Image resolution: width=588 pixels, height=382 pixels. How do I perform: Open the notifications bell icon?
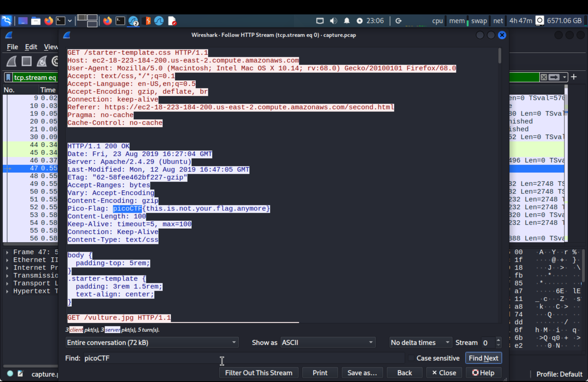(x=347, y=21)
